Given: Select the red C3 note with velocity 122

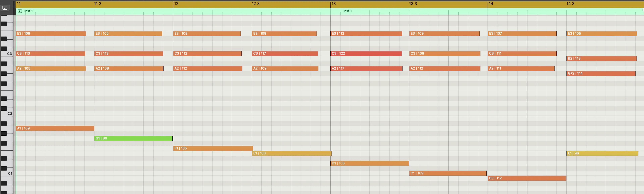Looking at the screenshot, I should point(366,54).
